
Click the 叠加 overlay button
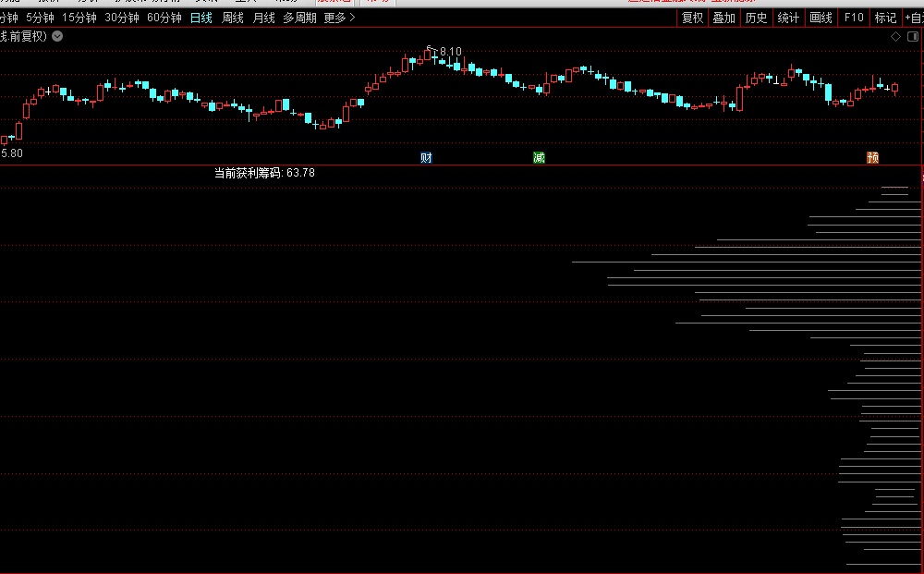point(723,18)
